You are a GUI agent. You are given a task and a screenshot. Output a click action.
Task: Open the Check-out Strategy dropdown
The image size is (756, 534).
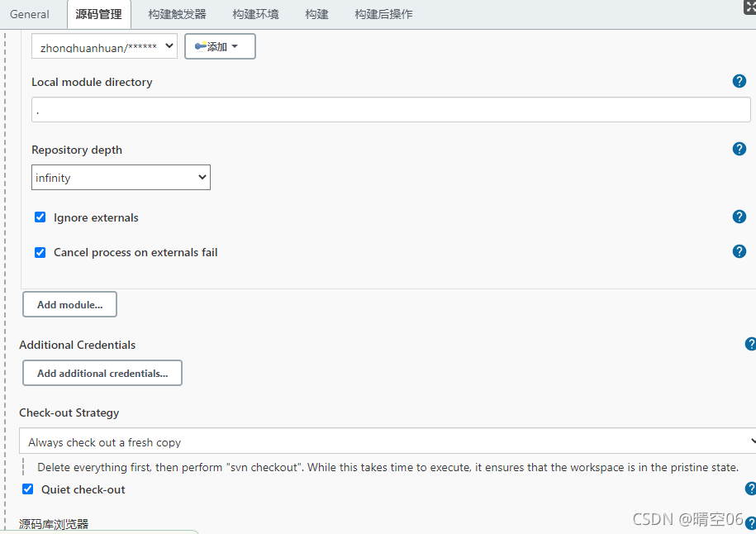(x=387, y=442)
